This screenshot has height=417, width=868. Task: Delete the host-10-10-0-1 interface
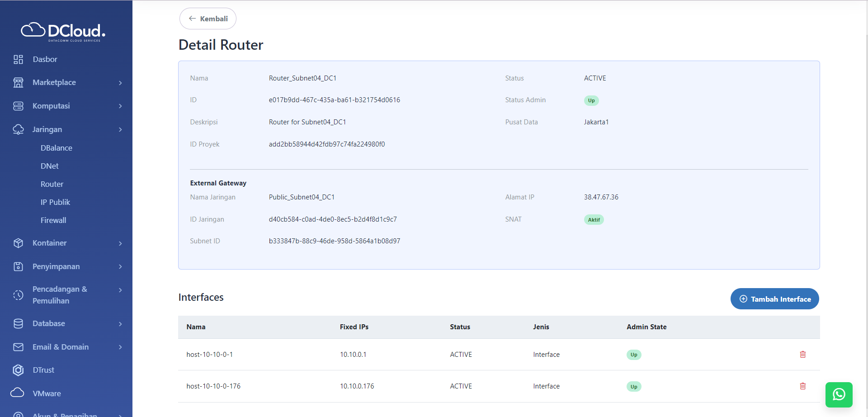(x=802, y=355)
